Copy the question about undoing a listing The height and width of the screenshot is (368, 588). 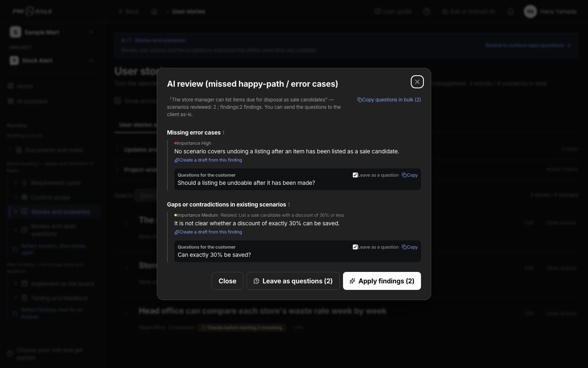(x=410, y=175)
